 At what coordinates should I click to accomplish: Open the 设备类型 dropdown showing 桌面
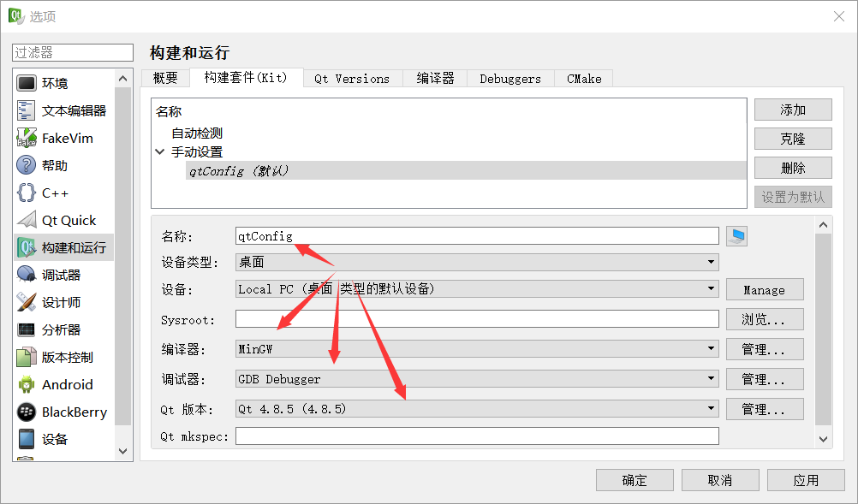477,262
